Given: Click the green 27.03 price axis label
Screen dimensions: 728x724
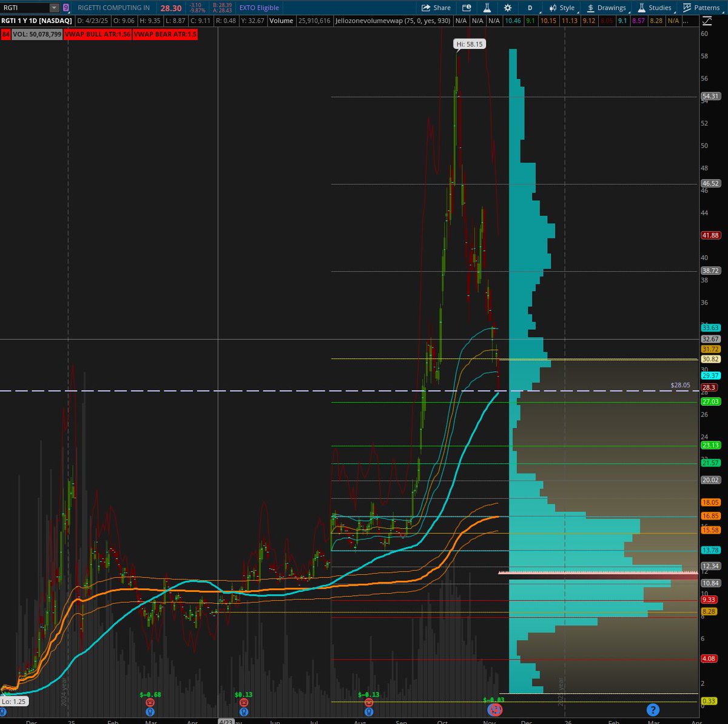Looking at the screenshot, I should pyautogui.click(x=710, y=402).
